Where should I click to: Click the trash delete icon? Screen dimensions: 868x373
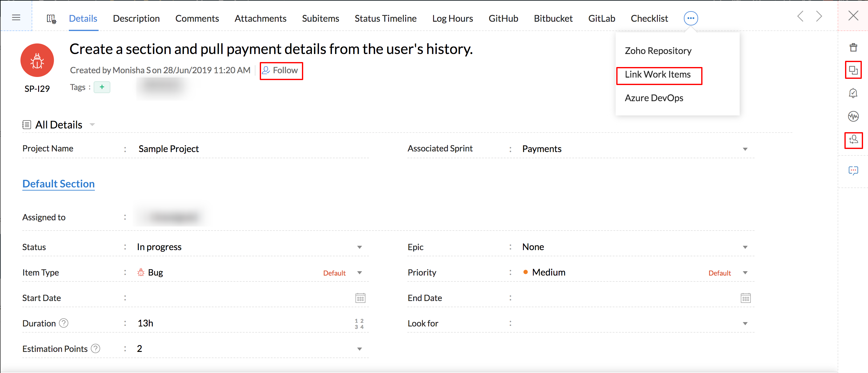853,47
